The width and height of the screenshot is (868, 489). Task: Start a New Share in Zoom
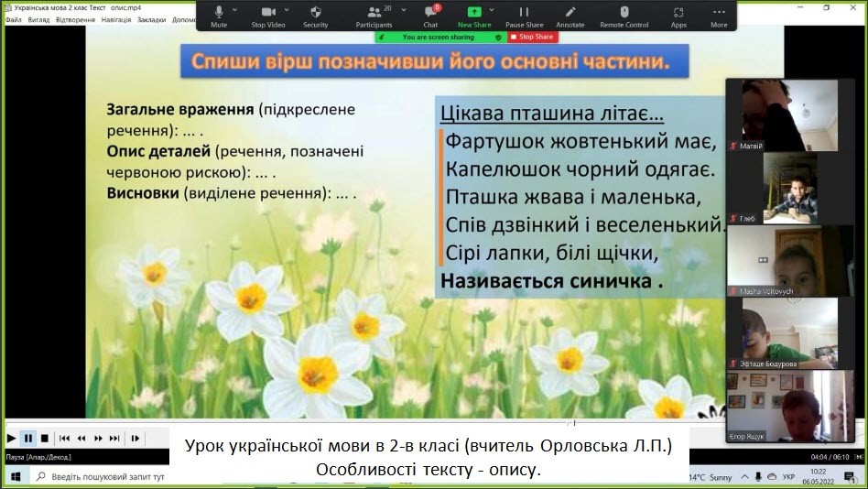pos(475,15)
